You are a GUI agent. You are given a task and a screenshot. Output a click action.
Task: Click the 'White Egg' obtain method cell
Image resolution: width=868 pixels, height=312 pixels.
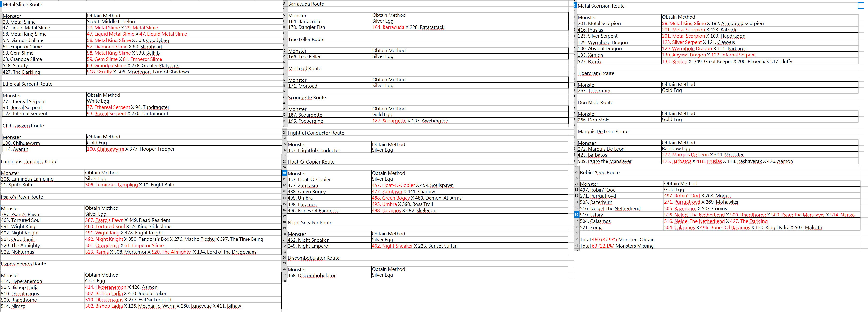[x=98, y=101]
